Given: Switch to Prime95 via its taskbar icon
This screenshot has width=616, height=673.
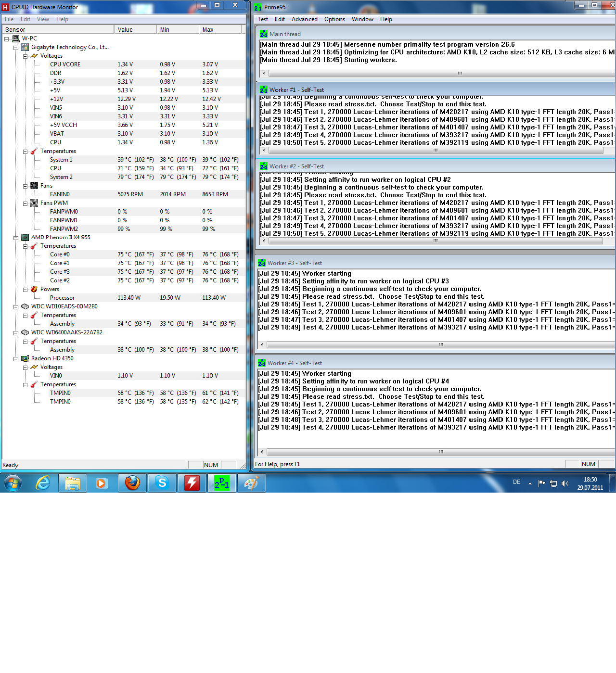Looking at the screenshot, I should pos(222,483).
